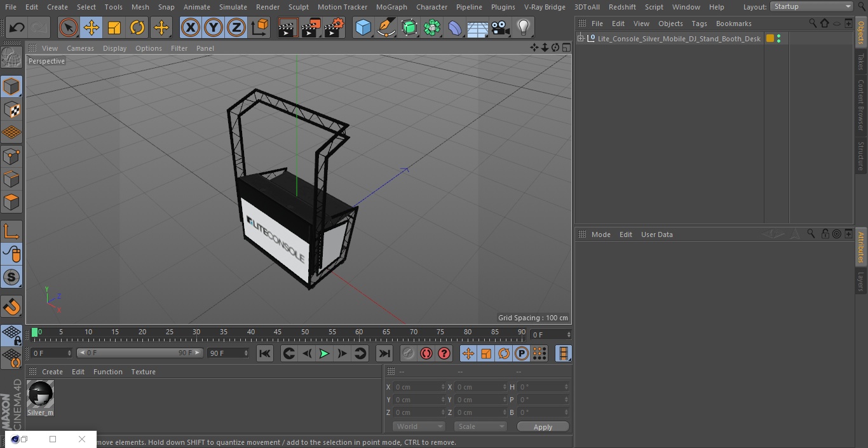Enable Axis mode
Image resolution: width=868 pixels, height=448 pixels.
click(11, 231)
